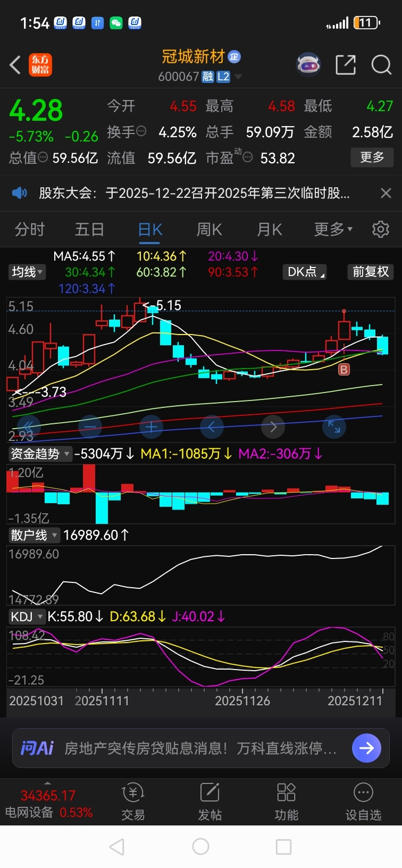Open 房地产突传房贷贴息消息 AI prompt

click(200, 748)
